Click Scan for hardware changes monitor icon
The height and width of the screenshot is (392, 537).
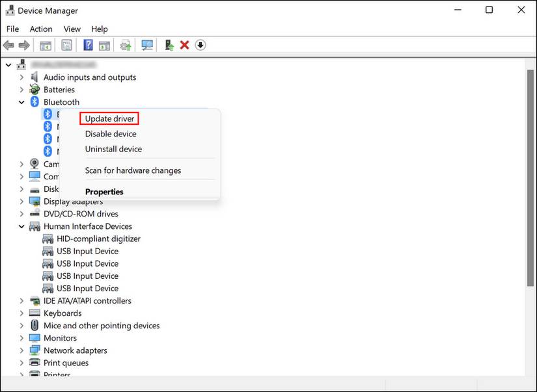click(147, 45)
